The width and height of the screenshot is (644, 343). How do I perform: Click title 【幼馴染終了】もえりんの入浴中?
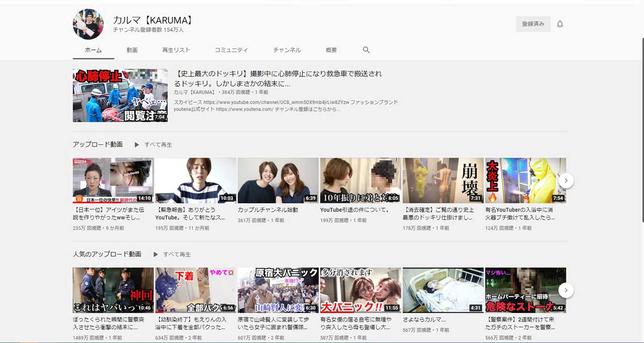(x=191, y=323)
